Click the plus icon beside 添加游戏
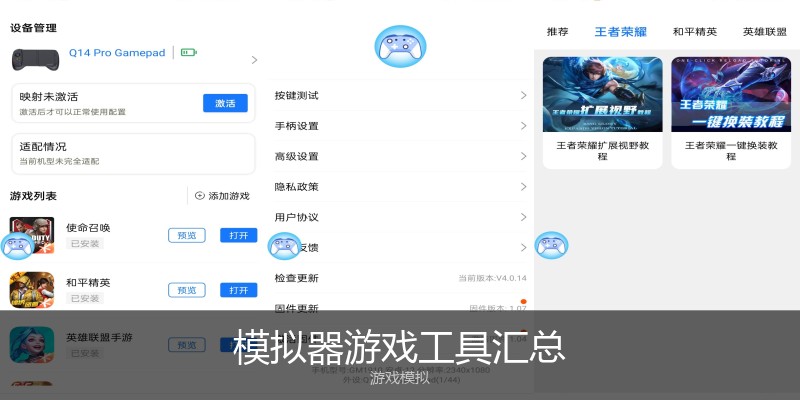The height and width of the screenshot is (400, 800). (x=200, y=196)
